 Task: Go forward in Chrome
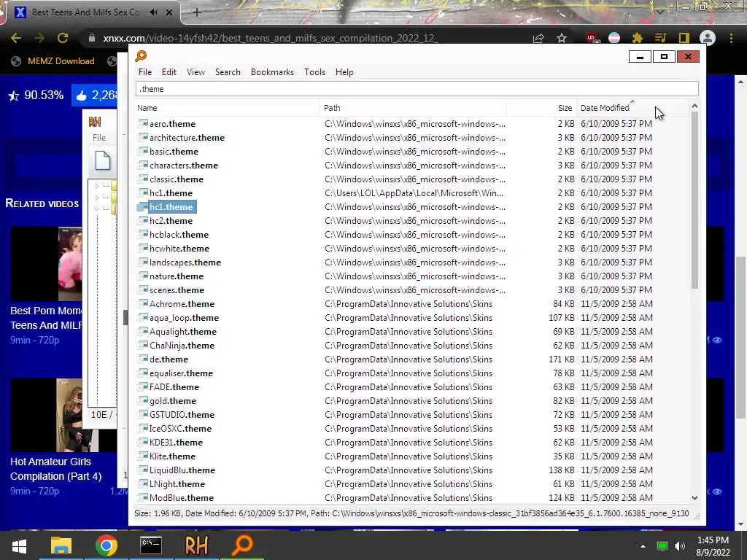[x=39, y=38]
